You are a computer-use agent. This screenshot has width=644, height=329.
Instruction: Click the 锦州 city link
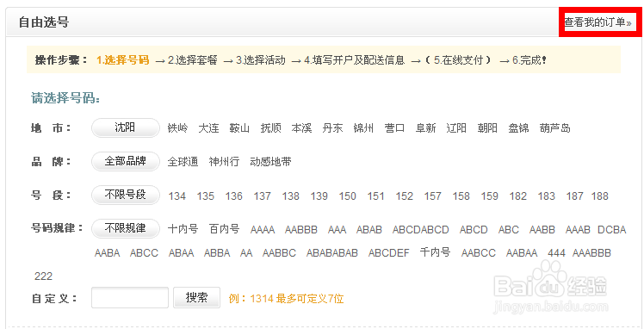tap(363, 128)
